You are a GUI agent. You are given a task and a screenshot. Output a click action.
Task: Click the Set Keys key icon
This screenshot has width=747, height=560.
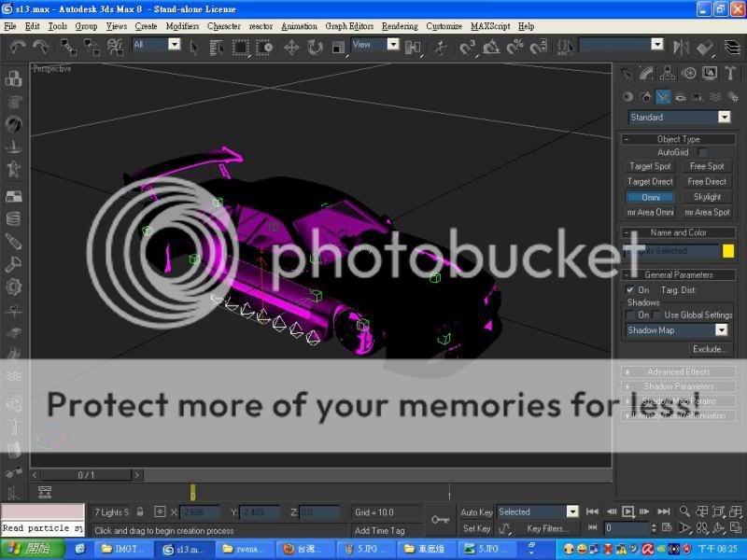pyautogui.click(x=441, y=520)
